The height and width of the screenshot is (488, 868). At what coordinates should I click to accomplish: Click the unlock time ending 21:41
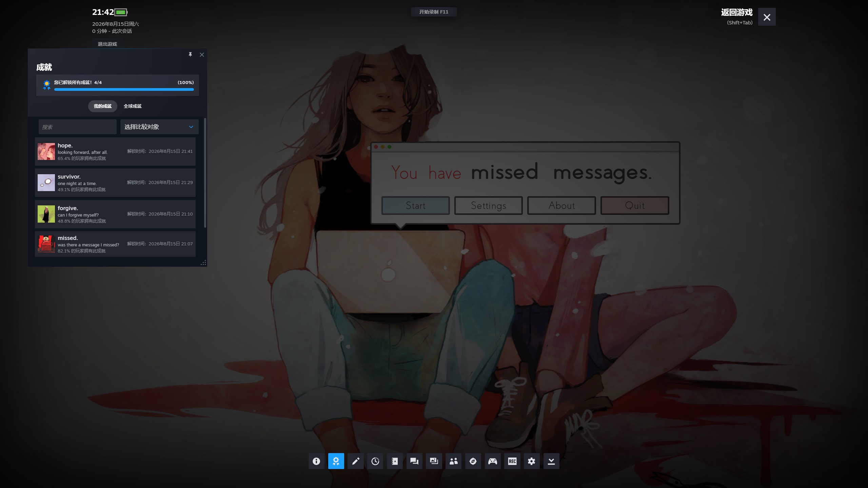point(160,151)
